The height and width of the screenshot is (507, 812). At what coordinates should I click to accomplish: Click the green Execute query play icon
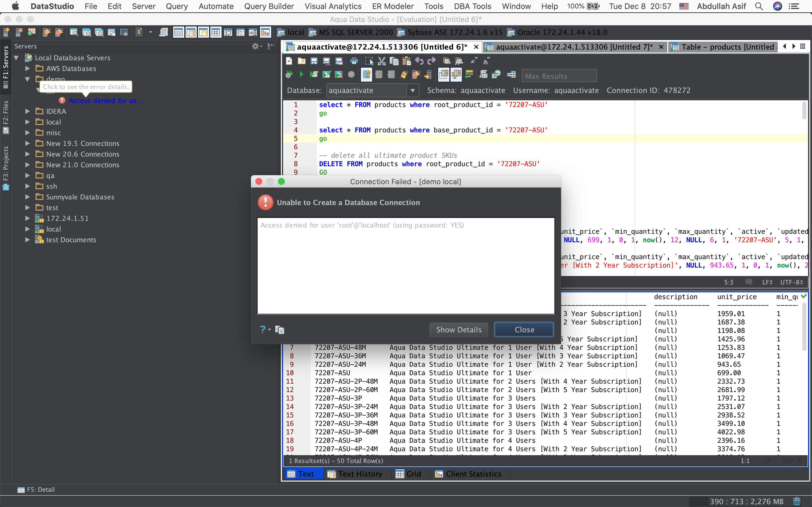(301, 74)
